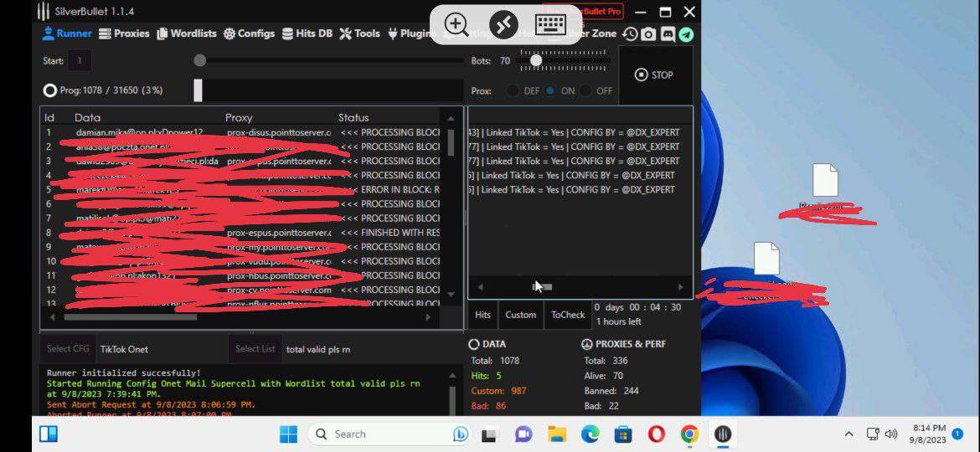The image size is (980, 452).
Task: Open the Widgets panel on the taskbar
Action: click(48, 434)
